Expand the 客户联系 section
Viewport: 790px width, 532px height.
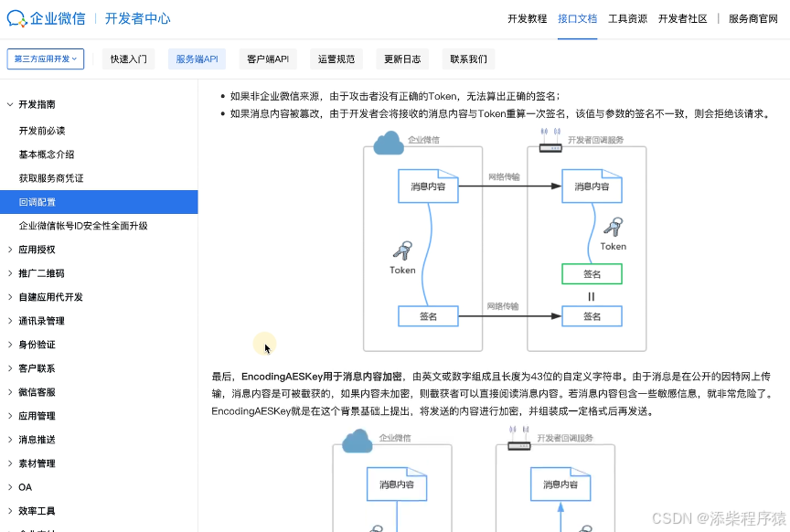tap(10, 368)
